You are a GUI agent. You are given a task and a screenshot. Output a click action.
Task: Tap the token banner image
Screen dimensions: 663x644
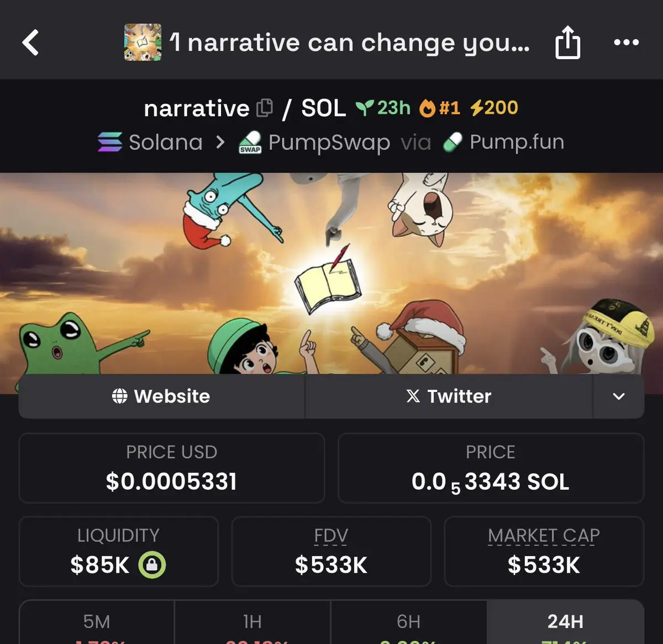point(331,274)
